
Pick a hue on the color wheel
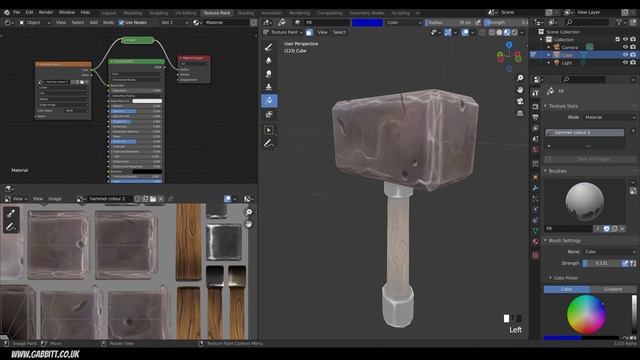tap(586, 315)
